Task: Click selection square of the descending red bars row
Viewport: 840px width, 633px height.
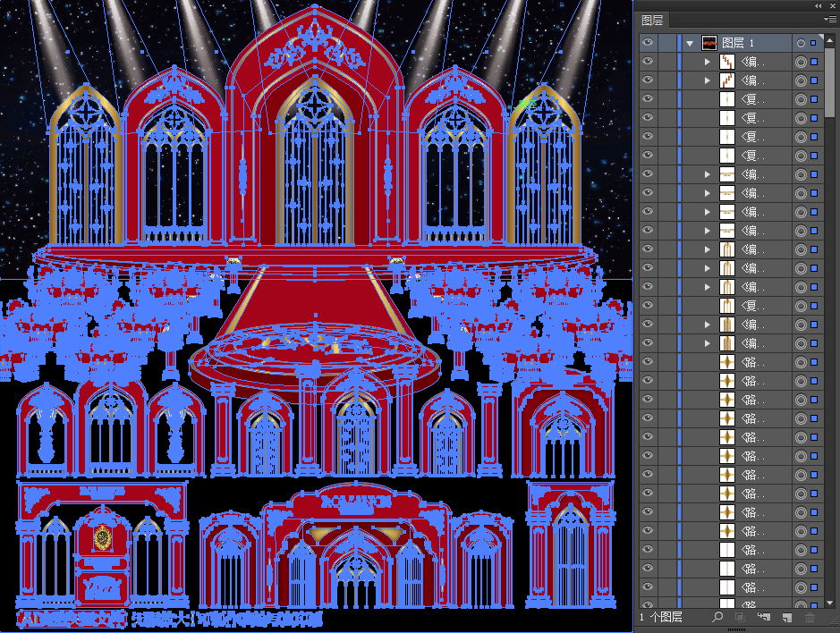Action: point(814,62)
